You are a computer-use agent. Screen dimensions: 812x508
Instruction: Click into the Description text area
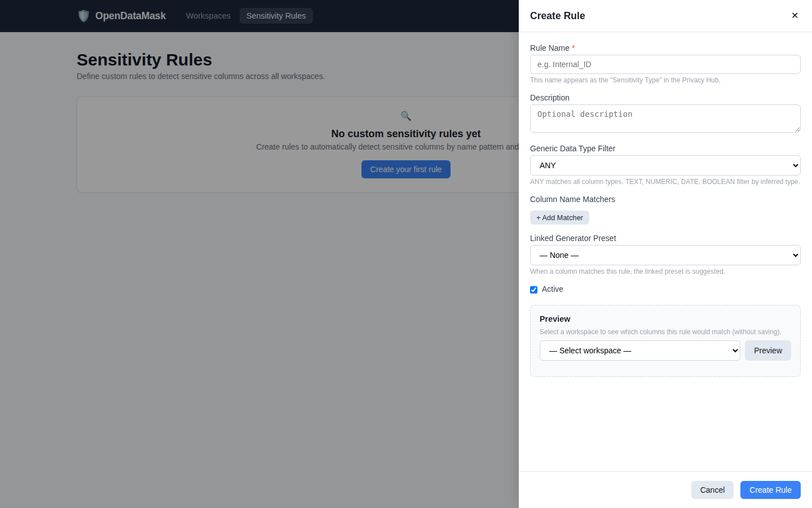pyautogui.click(x=665, y=119)
